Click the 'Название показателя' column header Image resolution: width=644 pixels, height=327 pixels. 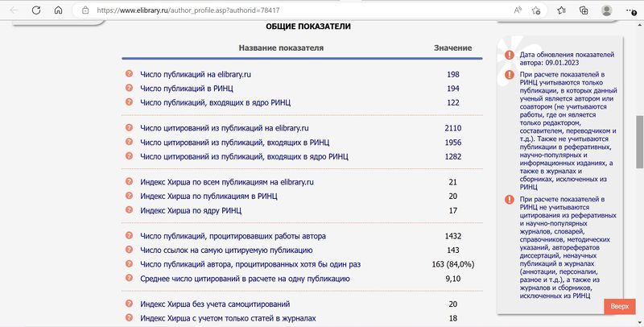(x=281, y=48)
